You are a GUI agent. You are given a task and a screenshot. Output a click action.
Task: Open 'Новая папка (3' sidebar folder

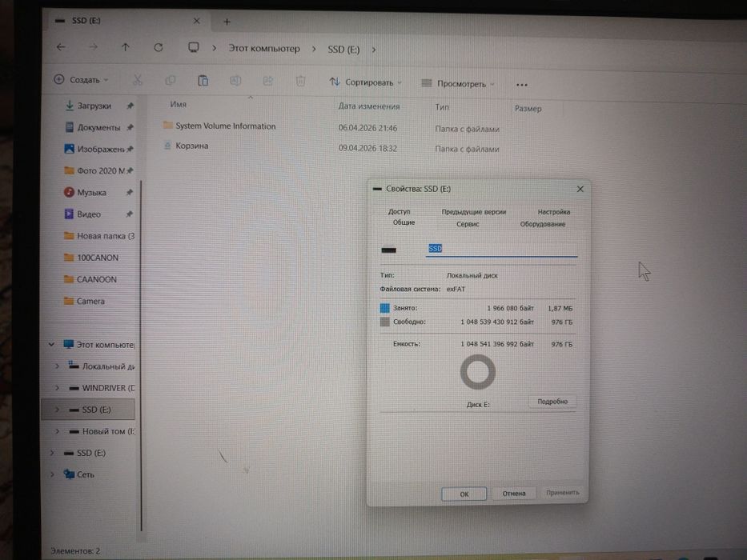(106, 236)
